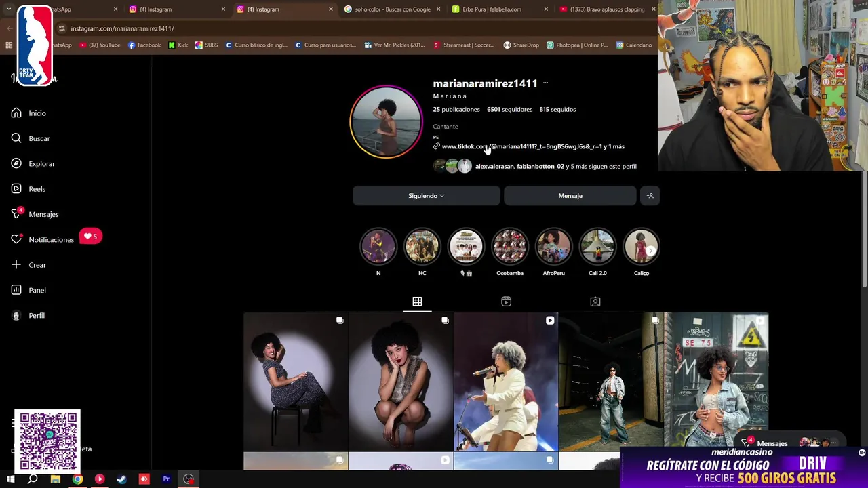This screenshot has height=488, width=868.
Task: Open Reels from the sidebar
Action: click(x=28, y=189)
